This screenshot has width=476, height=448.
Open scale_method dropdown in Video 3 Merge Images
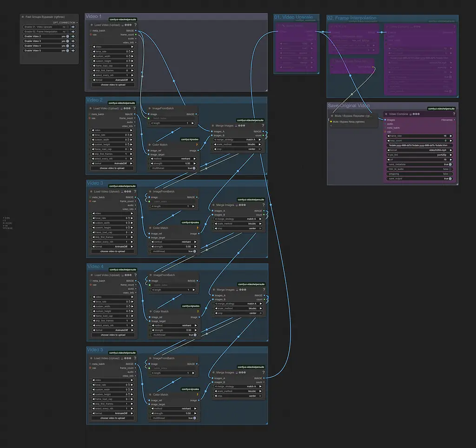pyautogui.click(x=238, y=224)
